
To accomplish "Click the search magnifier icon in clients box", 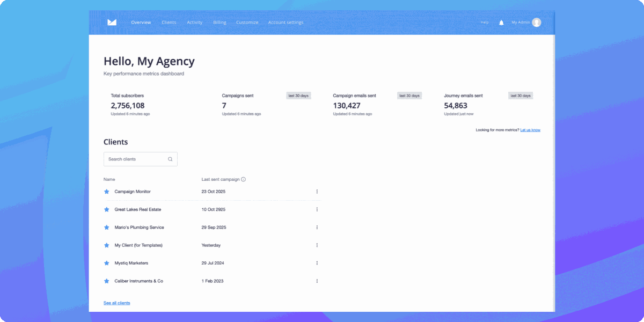I will [x=170, y=159].
